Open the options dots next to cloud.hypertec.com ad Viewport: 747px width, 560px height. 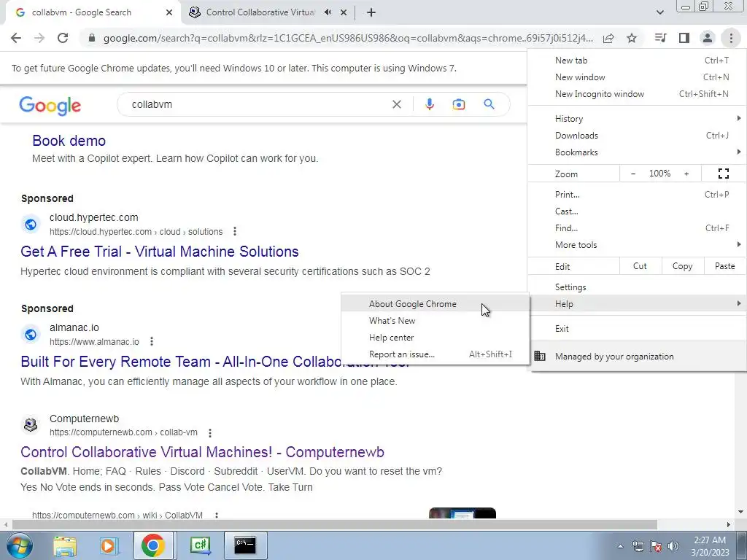pos(234,231)
